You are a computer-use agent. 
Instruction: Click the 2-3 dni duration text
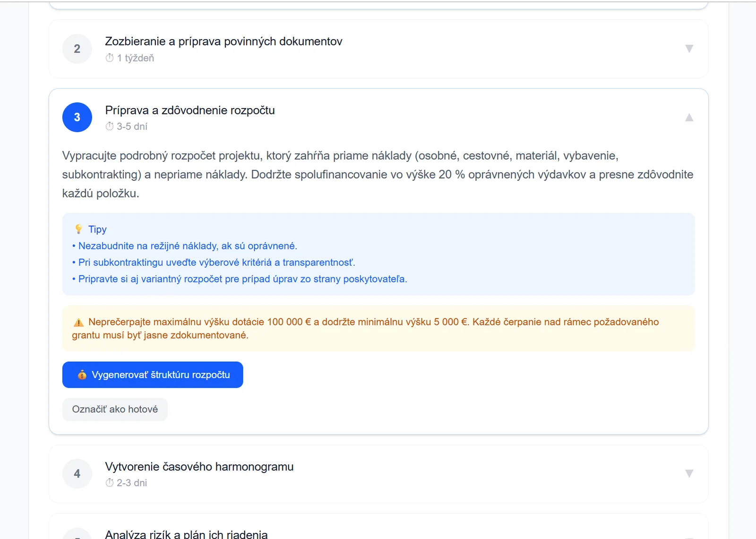point(132,483)
